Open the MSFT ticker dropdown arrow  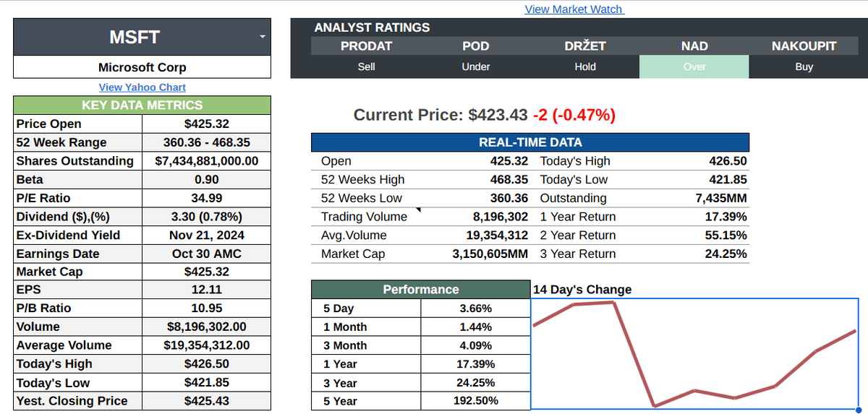coord(262,37)
